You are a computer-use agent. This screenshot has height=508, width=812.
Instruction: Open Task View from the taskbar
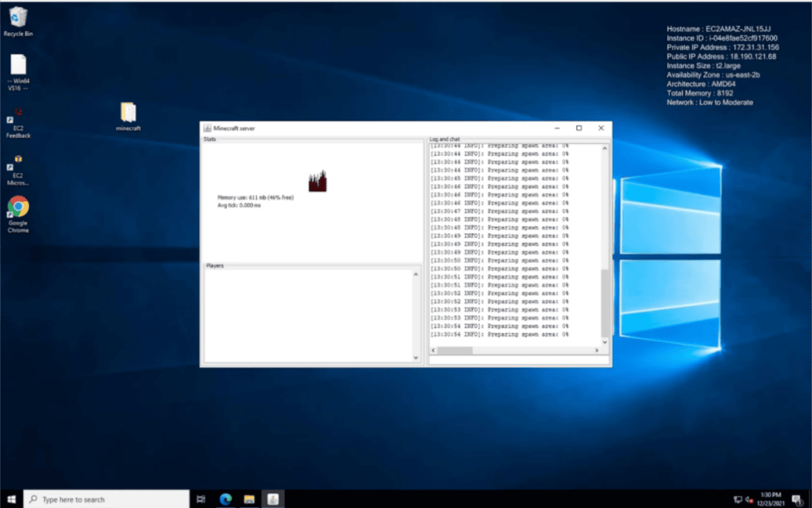coord(201,499)
